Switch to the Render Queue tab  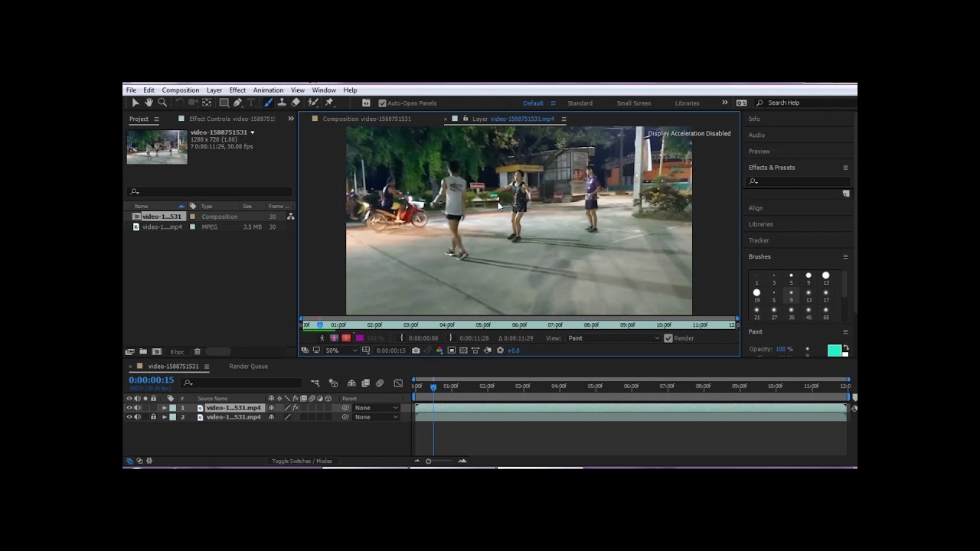(x=248, y=367)
